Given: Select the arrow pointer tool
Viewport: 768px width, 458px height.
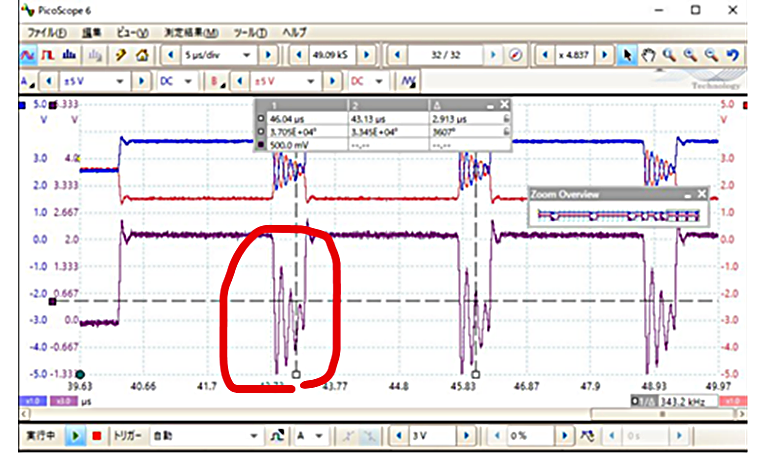Looking at the screenshot, I should pyautogui.click(x=628, y=54).
